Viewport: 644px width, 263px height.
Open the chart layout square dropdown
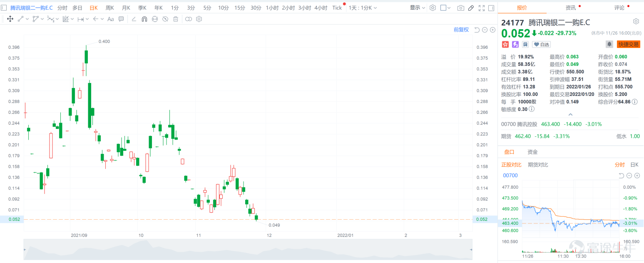[445, 8]
